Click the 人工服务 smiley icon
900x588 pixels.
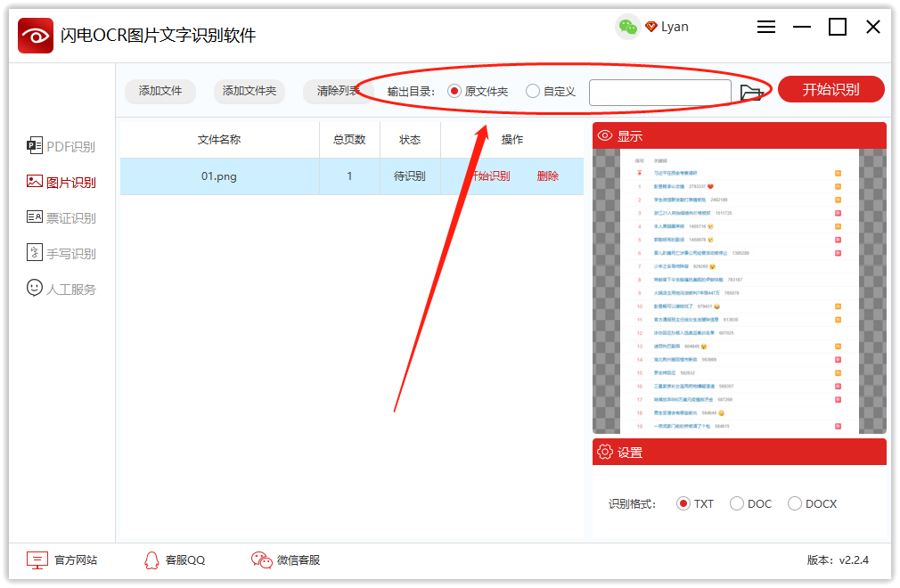tap(35, 288)
